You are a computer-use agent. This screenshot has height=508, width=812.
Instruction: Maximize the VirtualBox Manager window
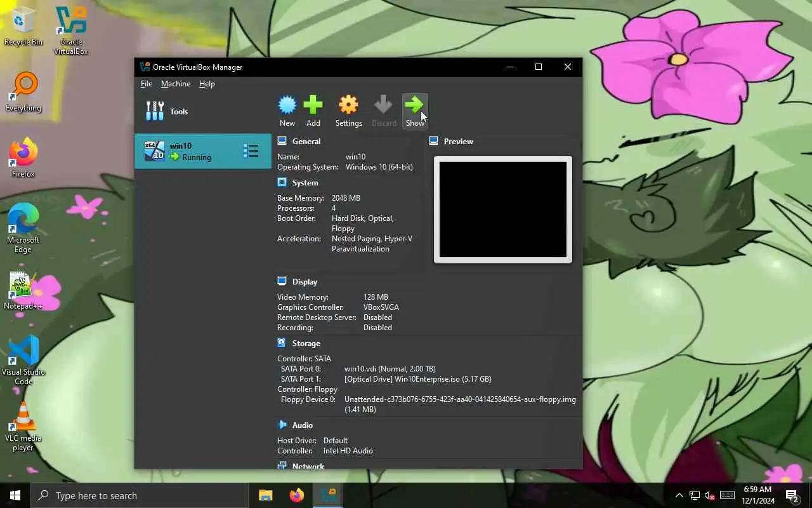[x=539, y=67]
